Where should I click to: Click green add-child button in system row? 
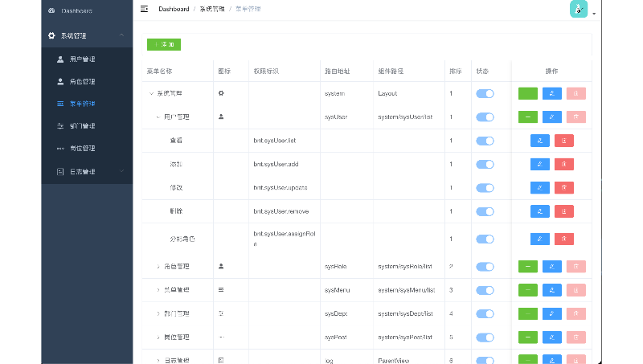tap(528, 93)
